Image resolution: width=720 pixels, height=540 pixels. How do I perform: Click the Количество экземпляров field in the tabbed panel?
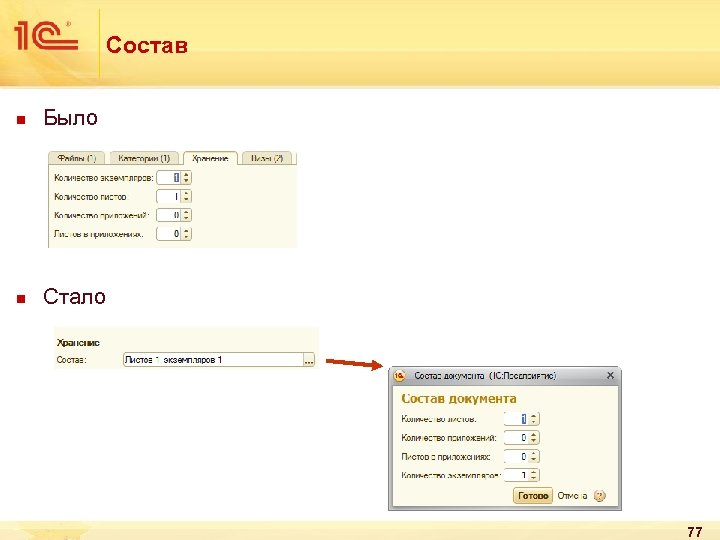click(169, 178)
